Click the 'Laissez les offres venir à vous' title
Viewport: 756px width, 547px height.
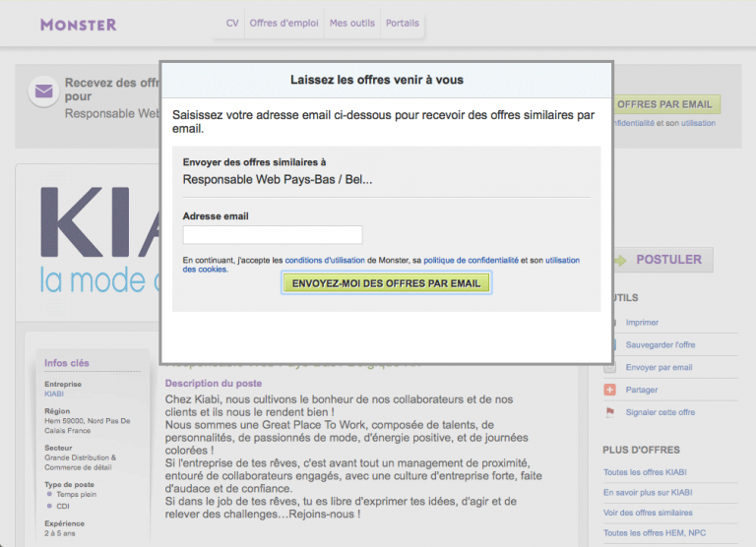(x=377, y=80)
